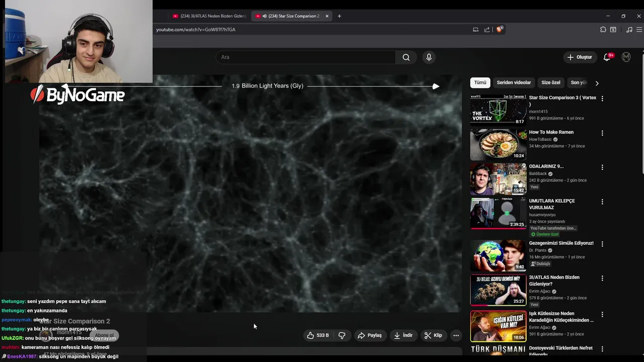Select the Tümü filter chip
Screen dimensions: 644x362
tap(480, 82)
